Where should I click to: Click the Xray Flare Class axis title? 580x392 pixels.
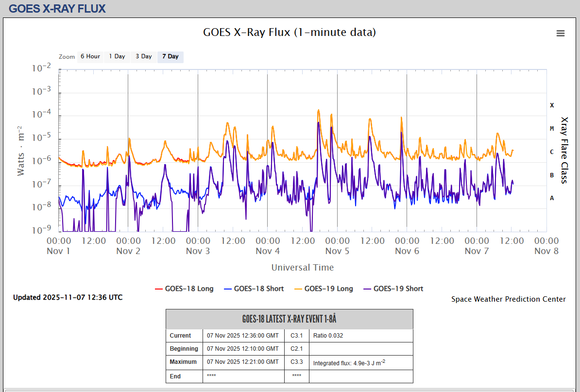click(x=564, y=150)
